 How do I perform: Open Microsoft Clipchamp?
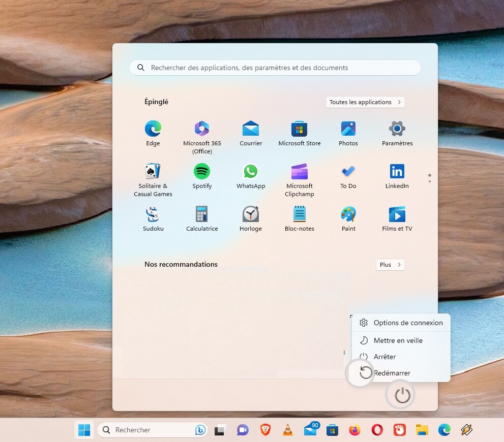point(299,180)
